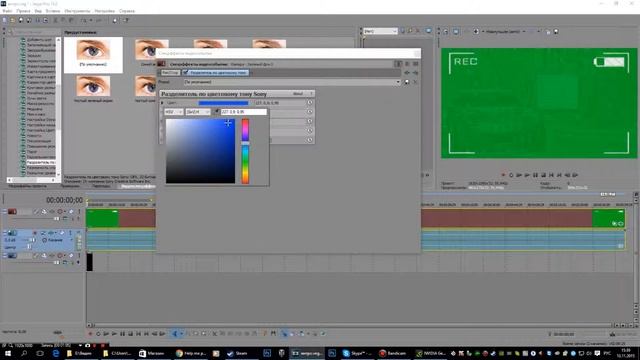The width and height of the screenshot is (640, 360).
Task: Open the Вставка menu
Action: [53, 11]
